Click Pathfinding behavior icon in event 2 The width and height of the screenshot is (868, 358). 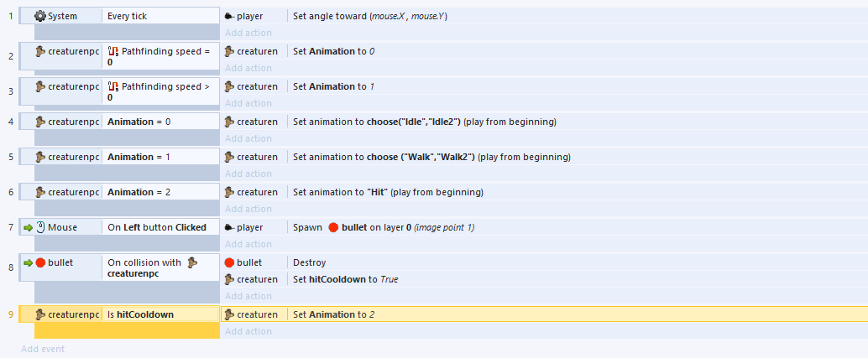(x=113, y=51)
